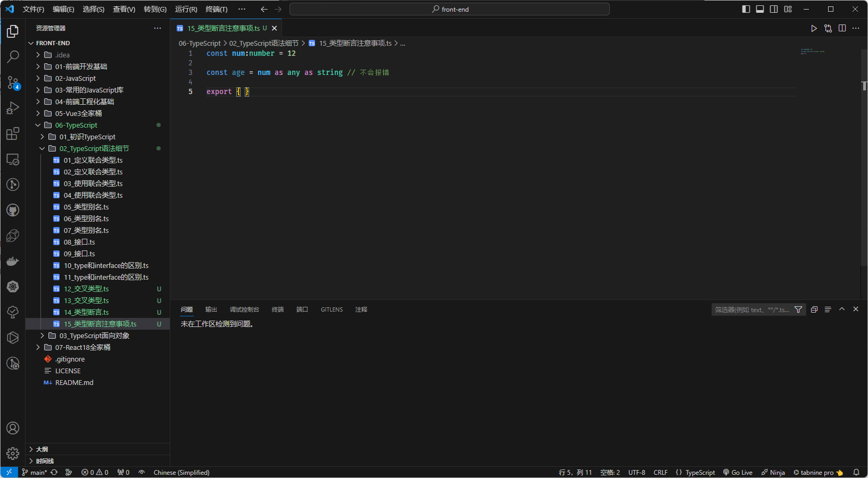Focus the problems filter input field
The image size is (868, 478).
pos(753,309)
